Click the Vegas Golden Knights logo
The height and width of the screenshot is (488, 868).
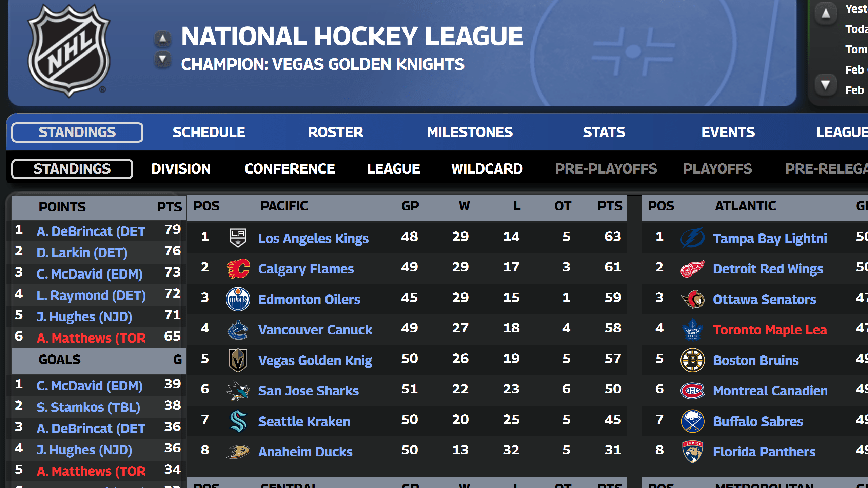(x=238, y=360)
